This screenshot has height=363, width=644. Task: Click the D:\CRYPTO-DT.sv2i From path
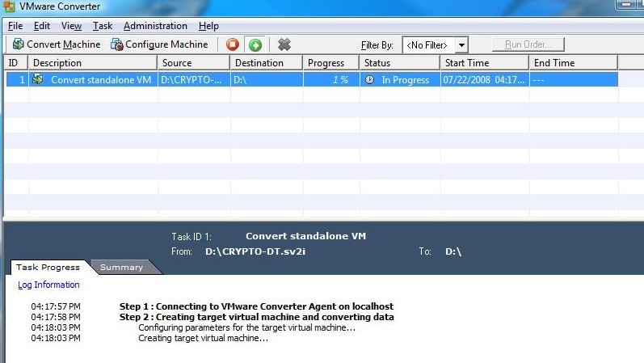point(255,251)
